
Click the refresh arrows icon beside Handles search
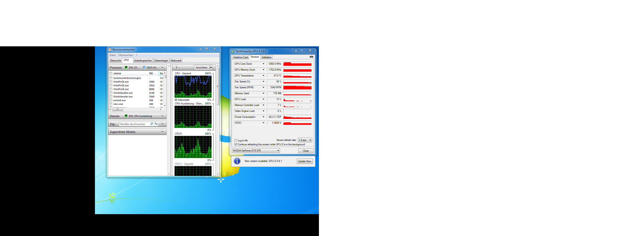pos(156,124)
